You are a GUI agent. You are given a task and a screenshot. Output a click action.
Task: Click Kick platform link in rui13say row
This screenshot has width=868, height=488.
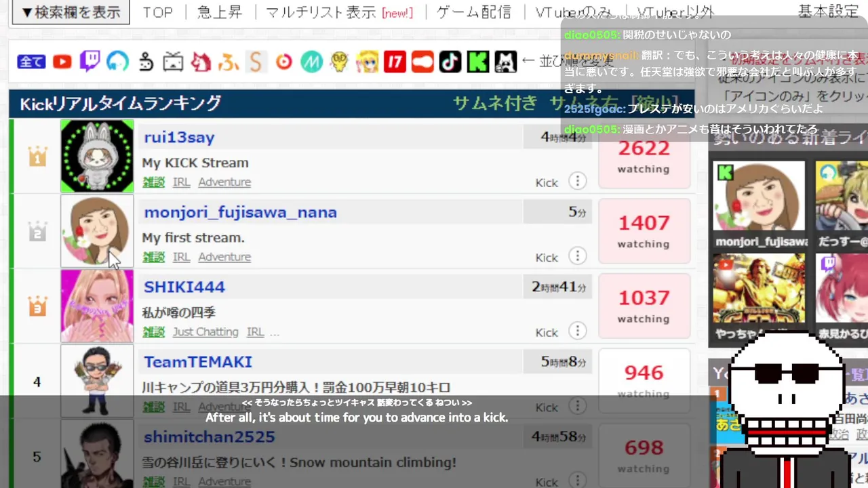[x=547, y=182]
